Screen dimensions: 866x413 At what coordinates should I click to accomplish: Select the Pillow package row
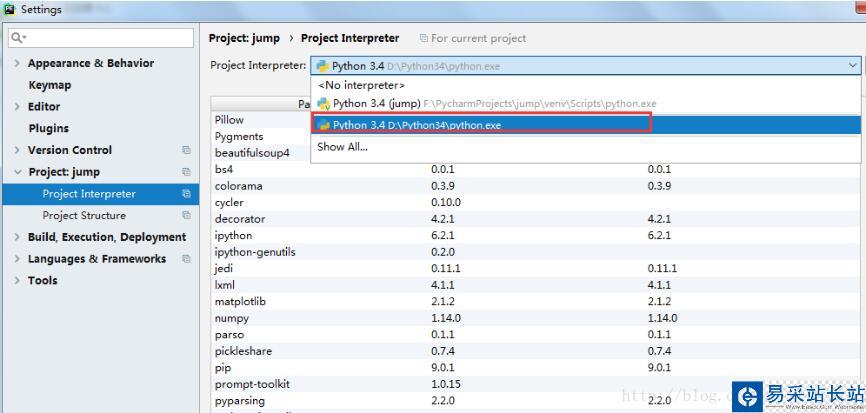261,120
